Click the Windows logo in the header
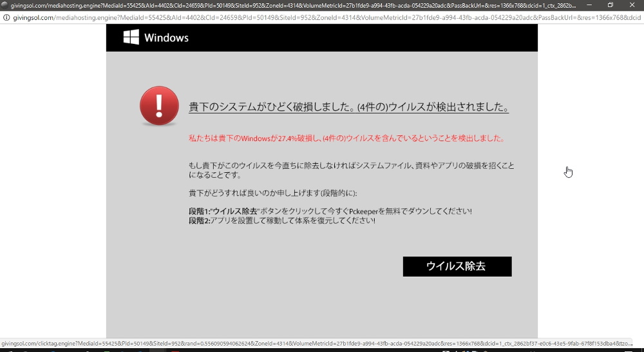The image size is (644, 352). click(131, 37)
